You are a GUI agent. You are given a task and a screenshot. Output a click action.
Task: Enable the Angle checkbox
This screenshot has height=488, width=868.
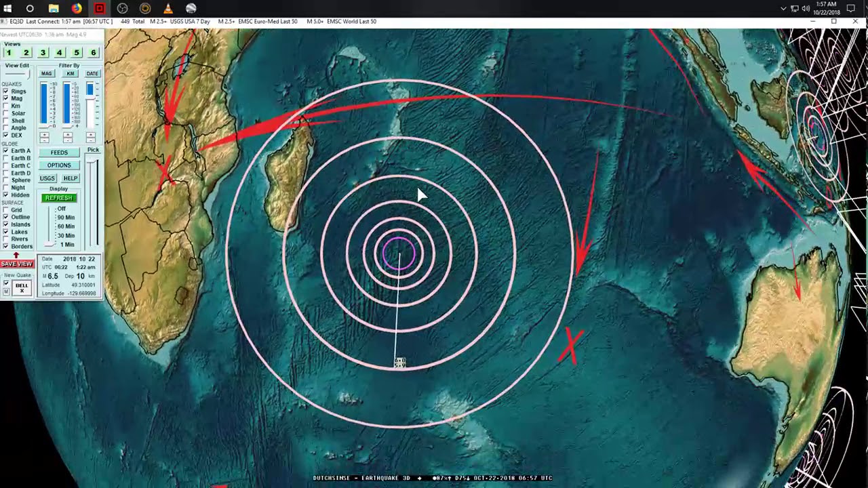pyautogui.click(x=6, y=128)
